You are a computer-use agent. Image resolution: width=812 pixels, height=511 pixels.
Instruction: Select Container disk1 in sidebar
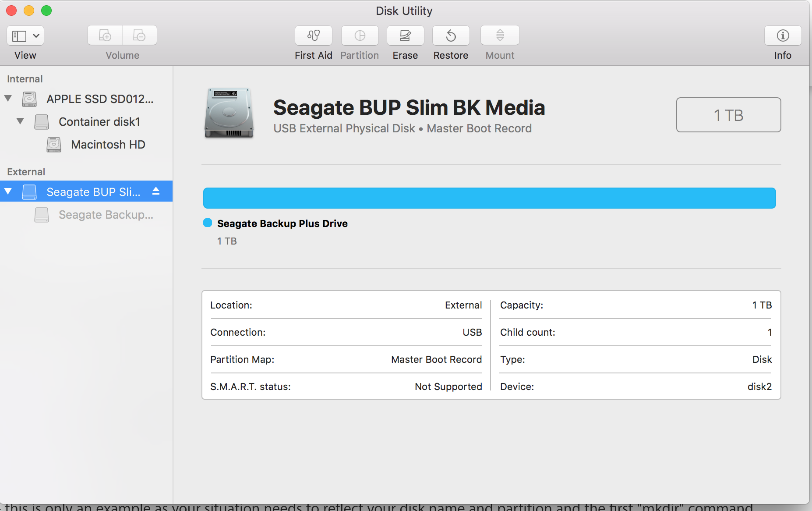pos(86,122)
